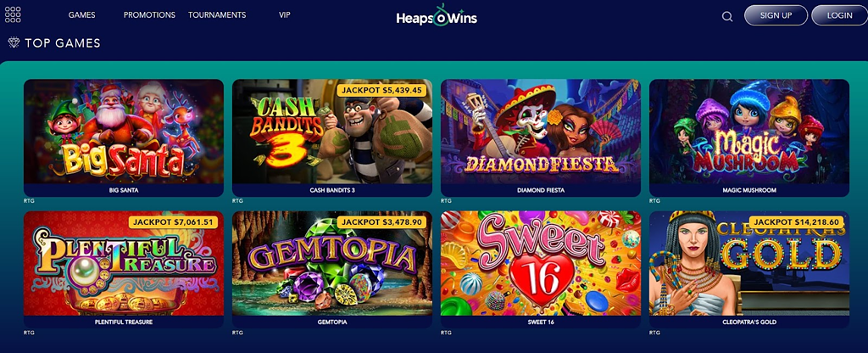Open the Gemtopia game thumbnail

pos(332,263)
